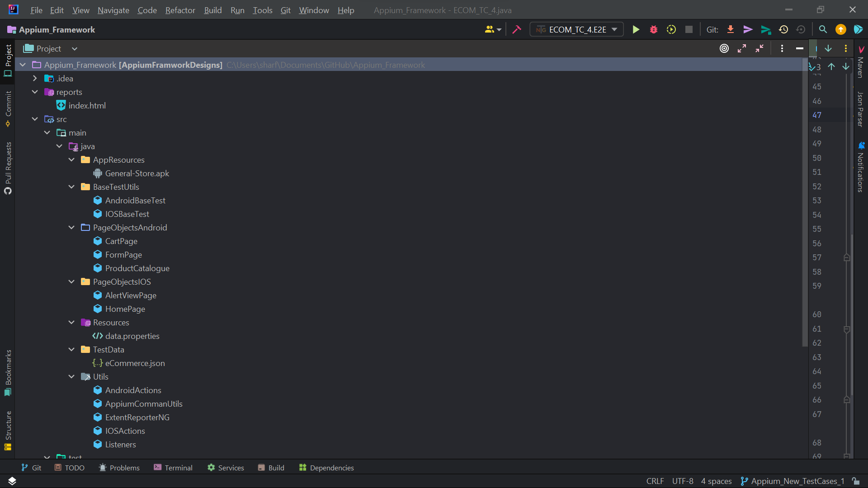Viewport: 868px width, 488px height.
Task: Open the Maven tool window
Action: (x=860, y=63)
